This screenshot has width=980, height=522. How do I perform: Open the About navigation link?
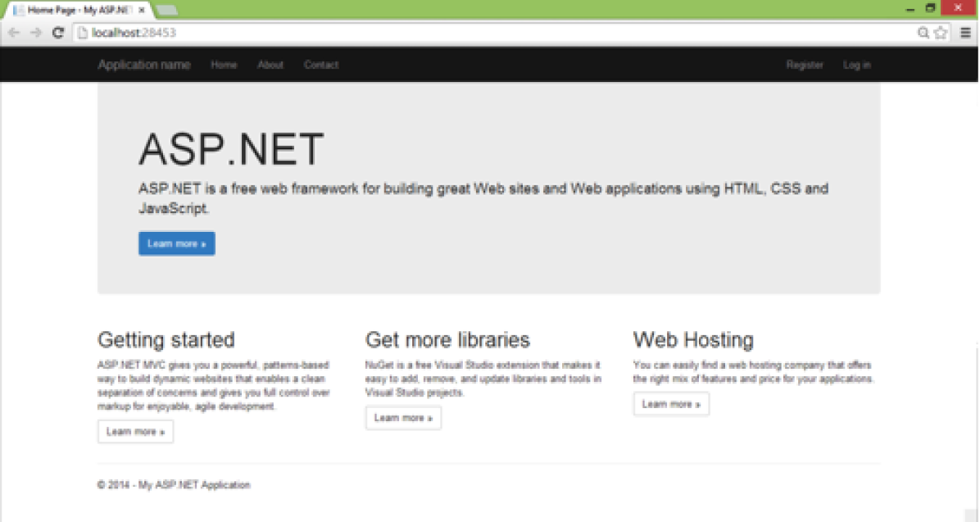pyautogui.click(x=270, y=65)
